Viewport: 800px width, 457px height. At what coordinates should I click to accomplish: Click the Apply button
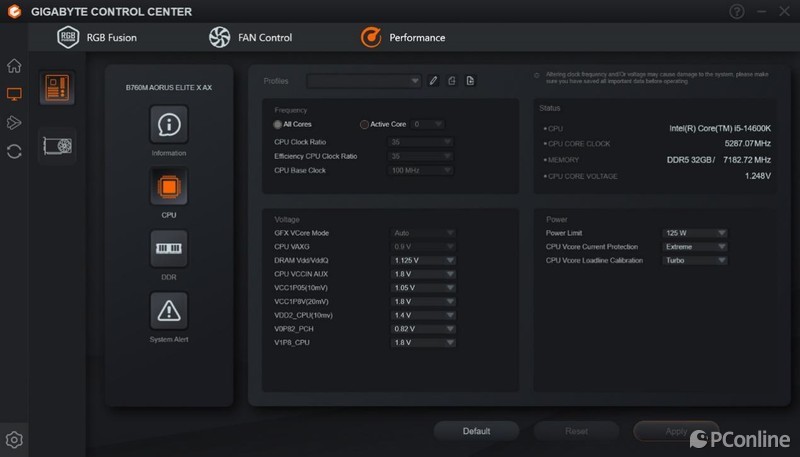pyautogui.click(x=676, y=431)
